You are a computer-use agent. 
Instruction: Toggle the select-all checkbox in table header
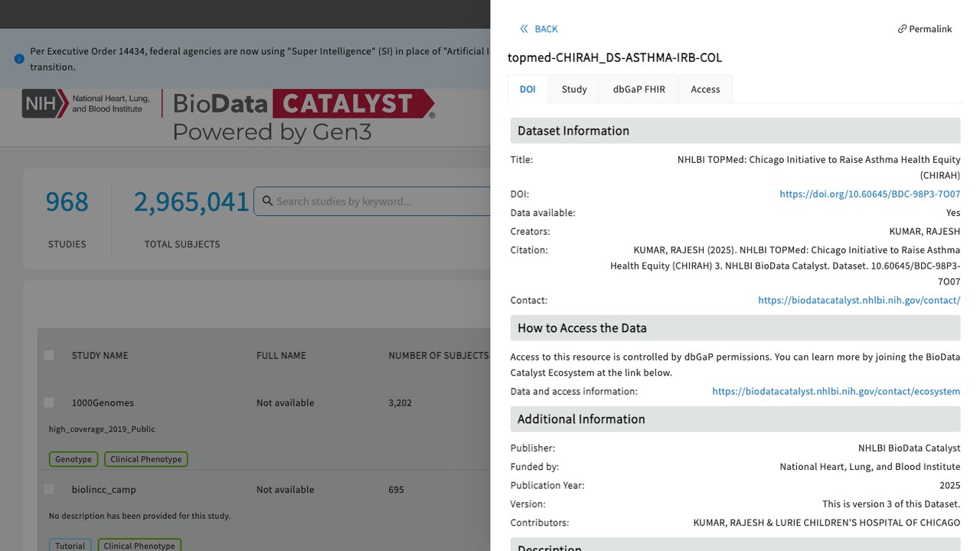pos(49,355)
